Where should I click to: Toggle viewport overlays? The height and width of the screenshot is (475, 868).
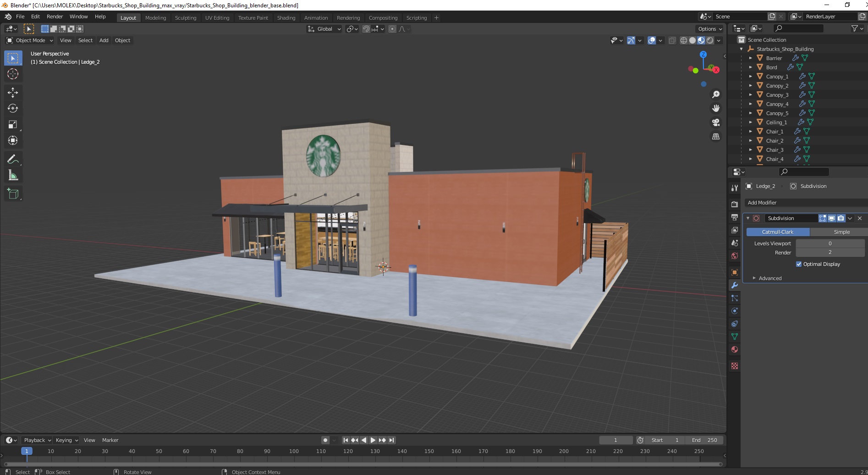click(x=652, y=40)
